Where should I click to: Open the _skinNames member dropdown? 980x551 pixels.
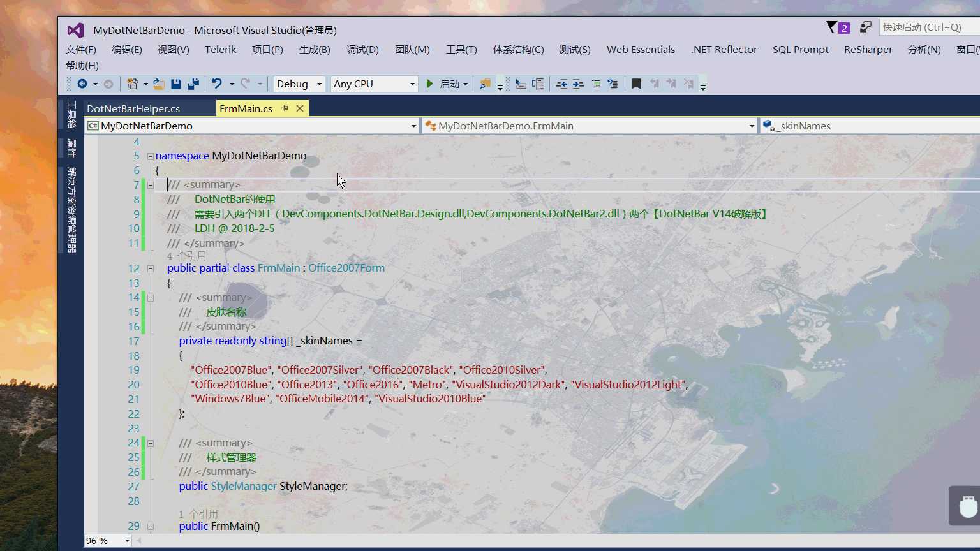[x=870, y=126]
